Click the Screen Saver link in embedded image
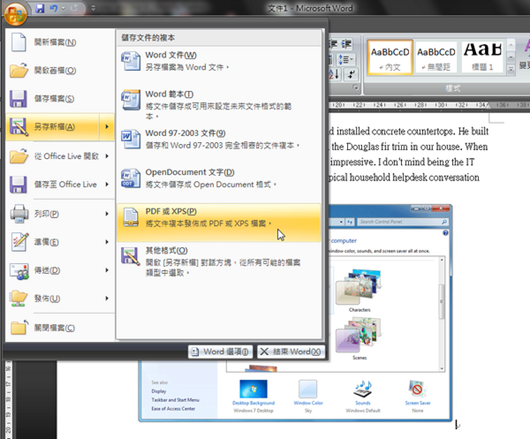 coord(418,403)
